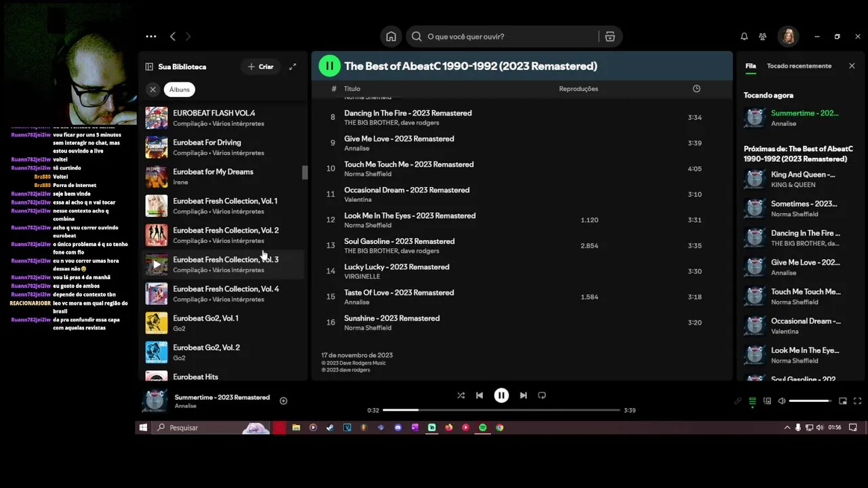This screenshot has width=868, height=488.
Task: Select track Dancing In The Fire
Action: coord(521,117)
